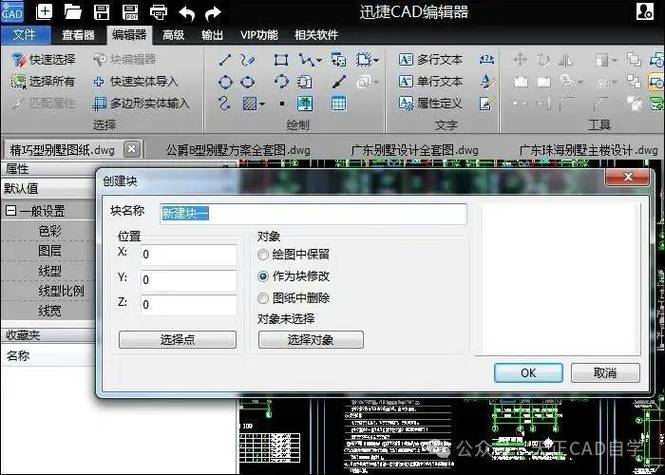
Task: Select the Spline curve tool
Action: (x=224, y=103)
